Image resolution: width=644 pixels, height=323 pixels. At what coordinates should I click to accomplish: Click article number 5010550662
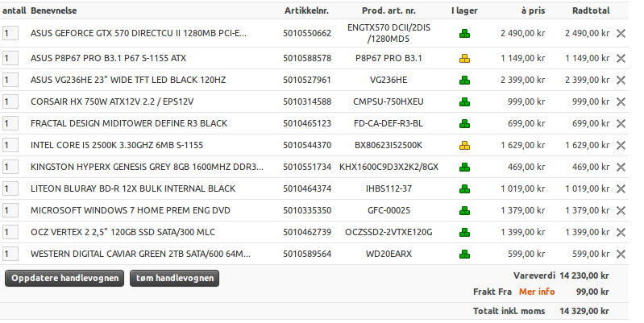[x=307, y=33]
